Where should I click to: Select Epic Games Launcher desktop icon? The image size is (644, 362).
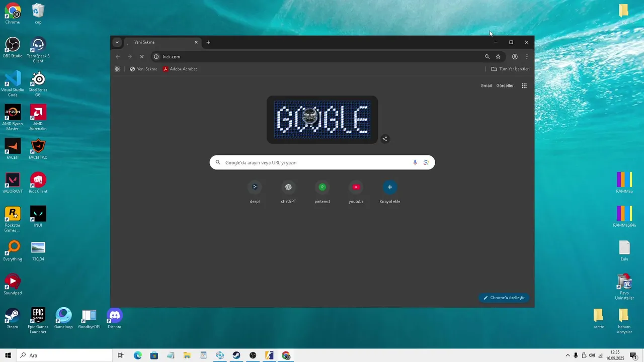click(x=38, y=321)
